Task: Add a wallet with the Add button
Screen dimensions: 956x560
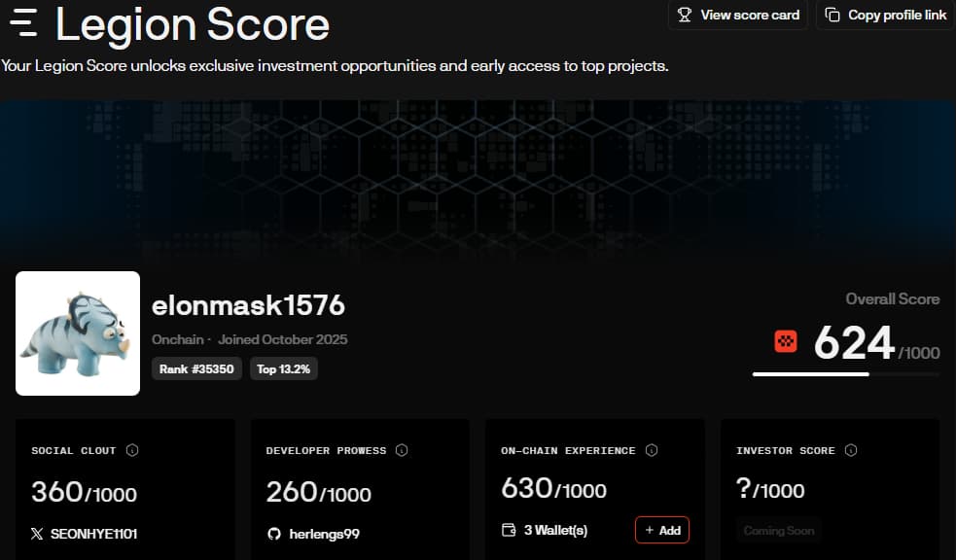Action: [x=662, y=530]
